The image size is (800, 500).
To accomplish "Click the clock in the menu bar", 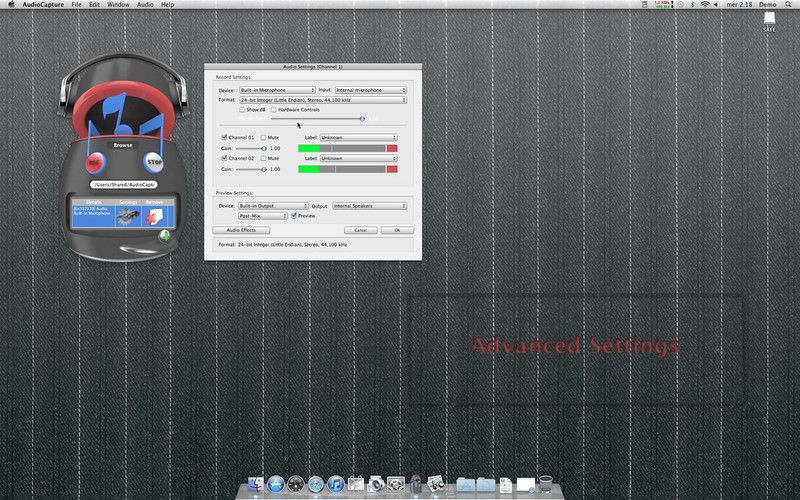I will click(x=739, y=4).
